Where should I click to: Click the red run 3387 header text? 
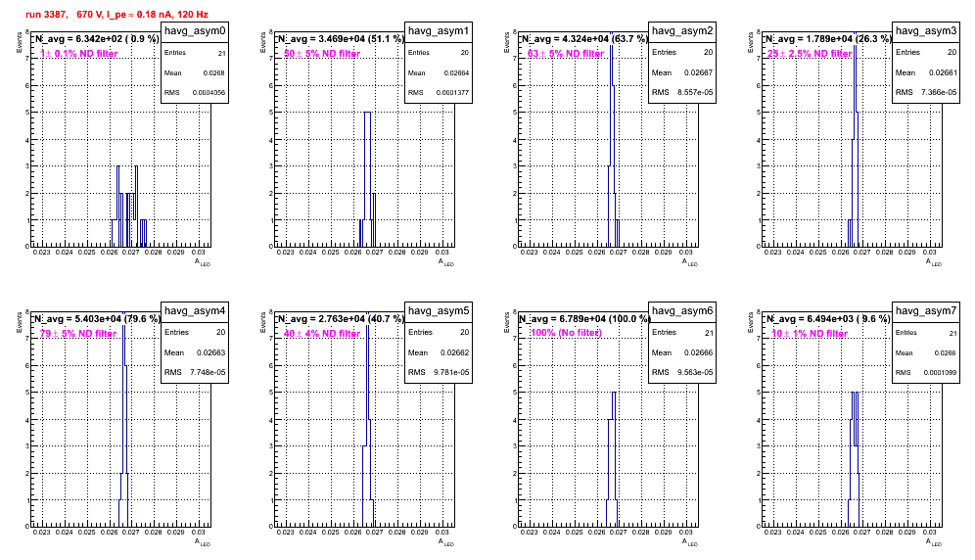pos(116,15)
